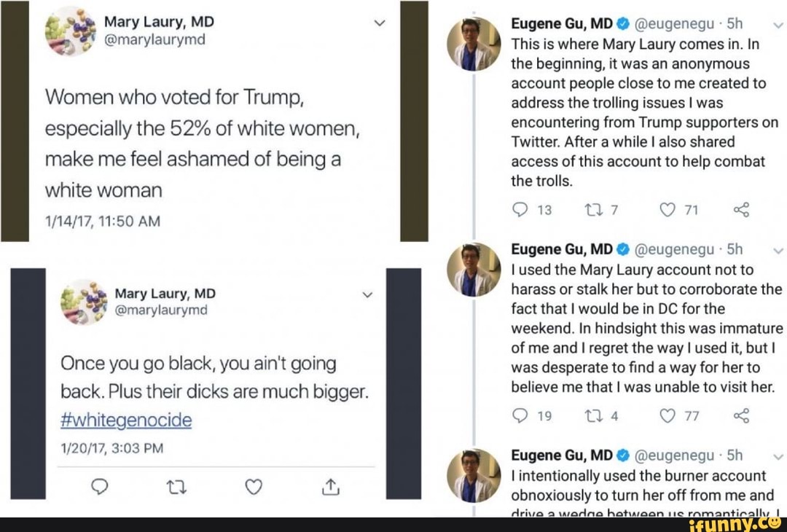The height and width of the screenshot is (532, 787).
Task: Open the #whitegenocide hashtag link
Action: [x=126, y=420]
